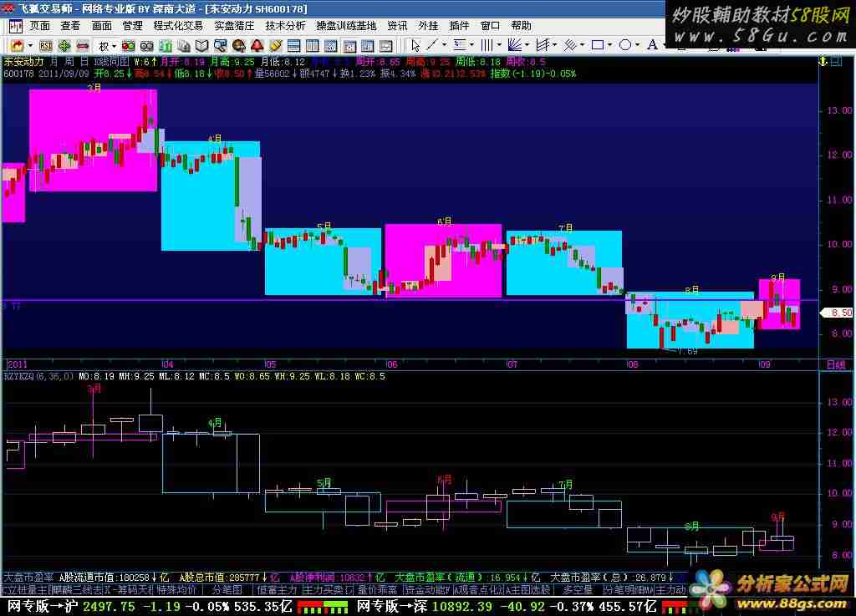Open the 操盘训练基地 menu
This screenshot has width=856, height=616.
[346, 26]
